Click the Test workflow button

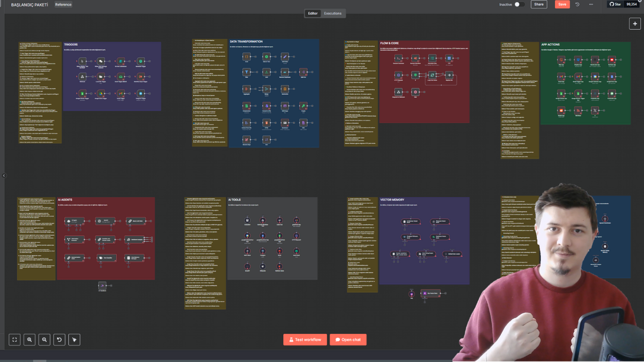305,340
